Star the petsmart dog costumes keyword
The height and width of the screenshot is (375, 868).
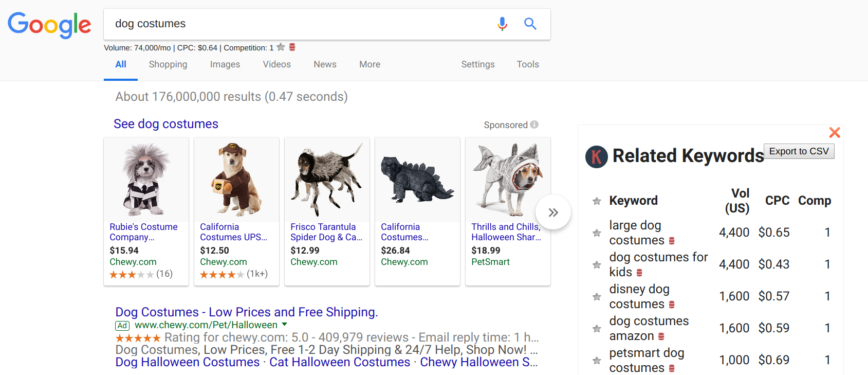tap(597, 361)
